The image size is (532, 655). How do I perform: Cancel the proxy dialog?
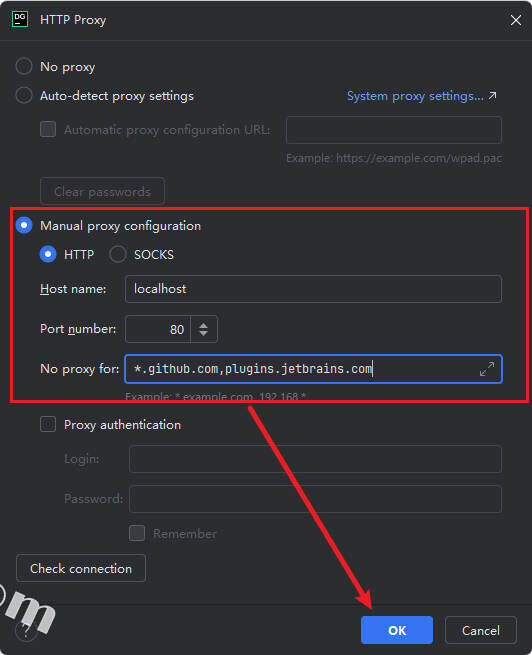tap(481, 630)
